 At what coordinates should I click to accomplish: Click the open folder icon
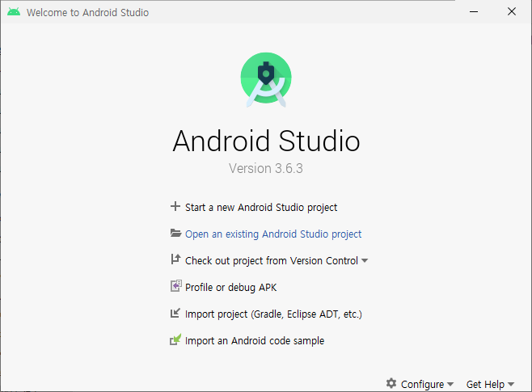coord(175,233)
